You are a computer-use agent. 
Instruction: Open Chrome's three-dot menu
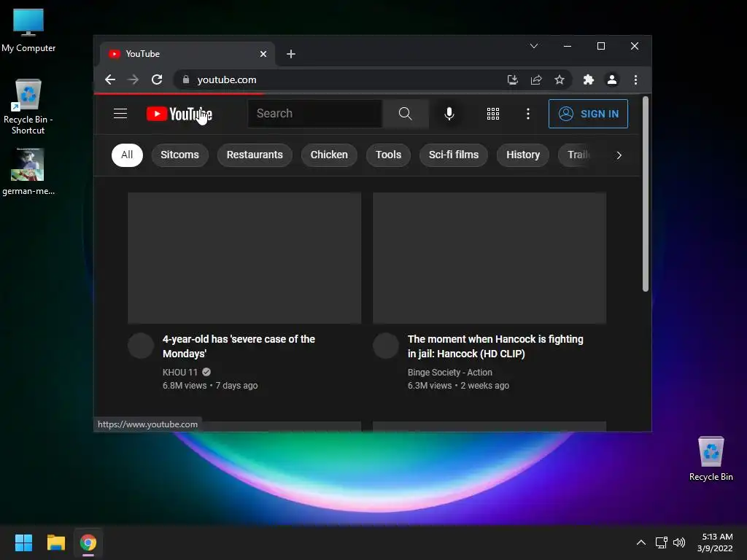(635, 79)
